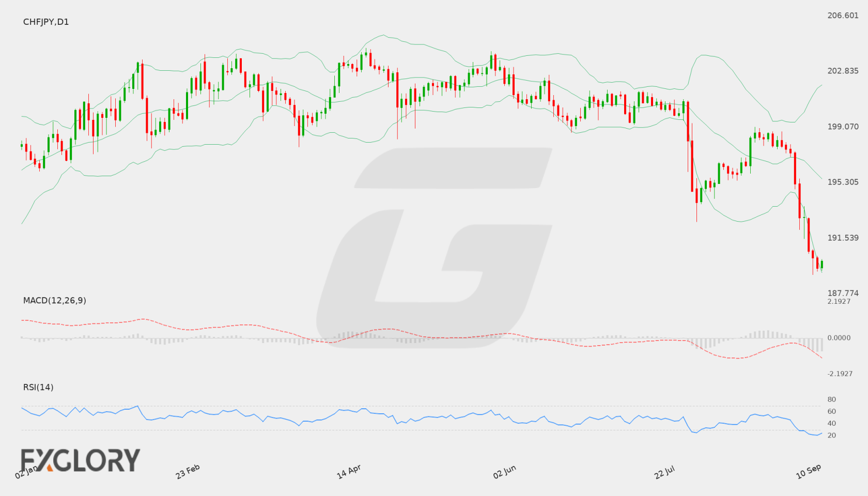Click the RSI 60 level label

coord(832,411)
